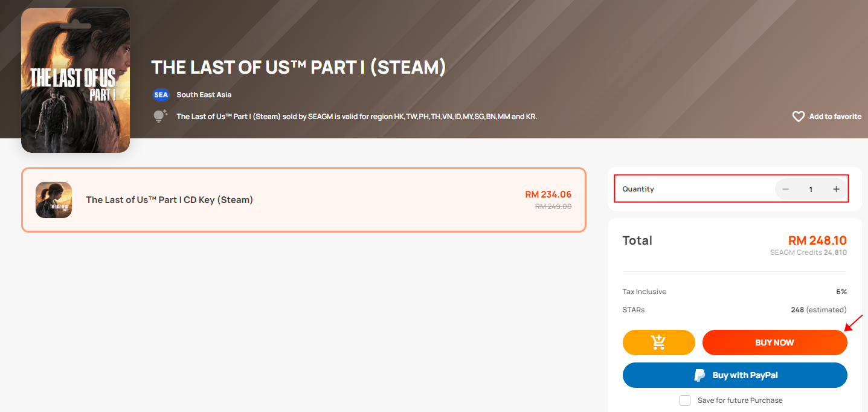Click the small game icon in product row
The height and width of the screenshot is (412, 868).
(x=54, y=200)
